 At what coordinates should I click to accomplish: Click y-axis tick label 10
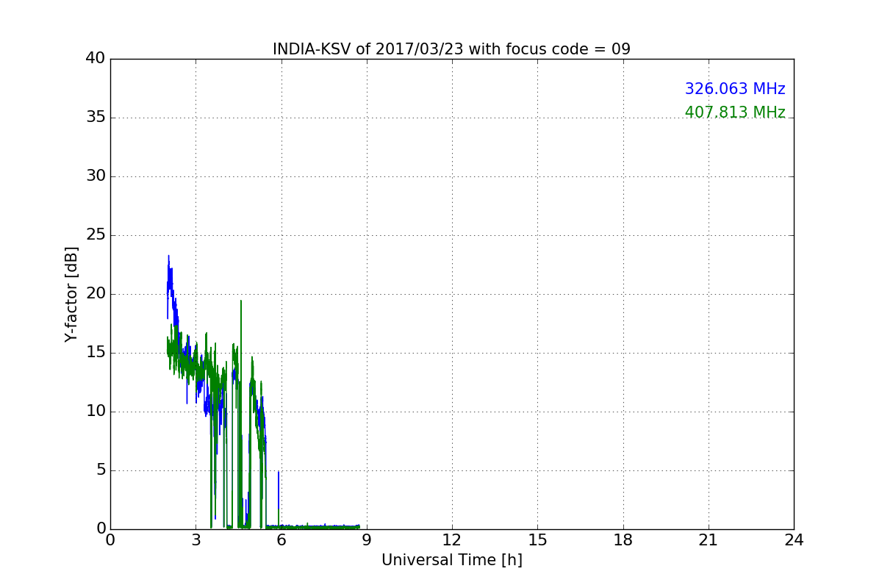pos(96,412)
